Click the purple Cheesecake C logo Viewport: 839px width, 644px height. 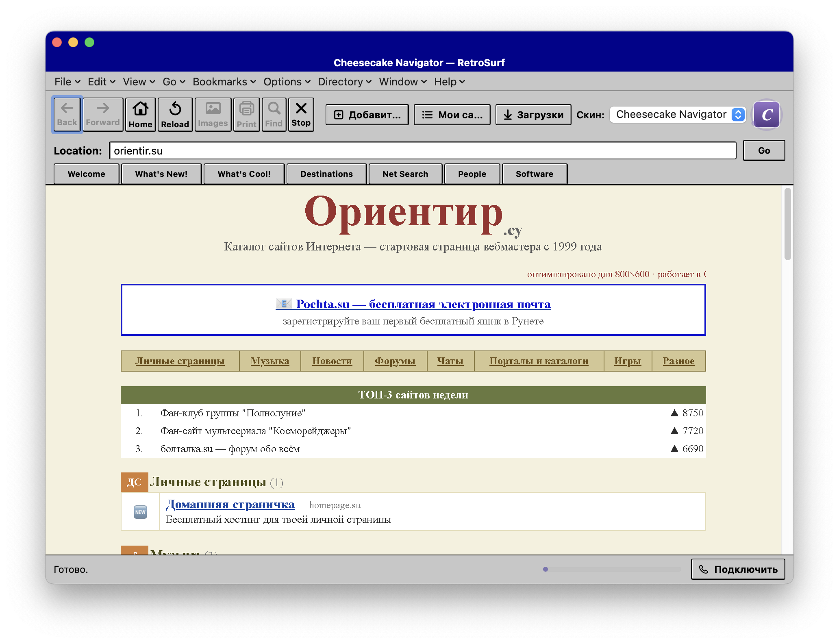tap(767, 115)
